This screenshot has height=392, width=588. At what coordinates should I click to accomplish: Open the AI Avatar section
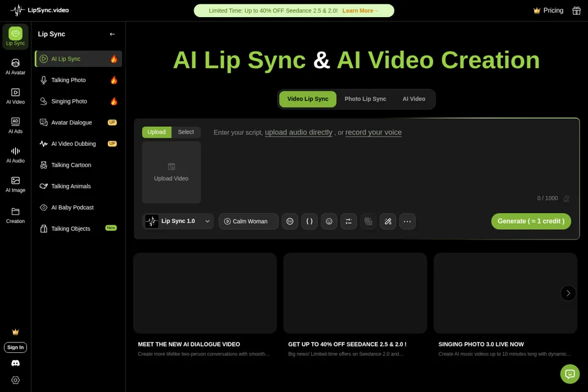point(15,67)
